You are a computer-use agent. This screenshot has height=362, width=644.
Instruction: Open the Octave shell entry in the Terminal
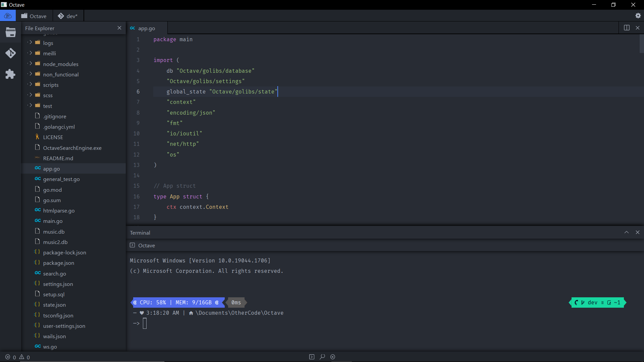pyautogui.click(x=146, y=245)
